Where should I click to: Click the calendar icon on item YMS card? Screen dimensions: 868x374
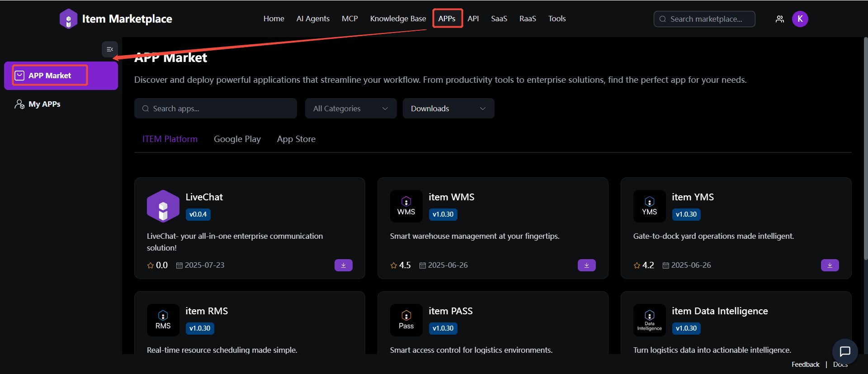tap(666, 265)
